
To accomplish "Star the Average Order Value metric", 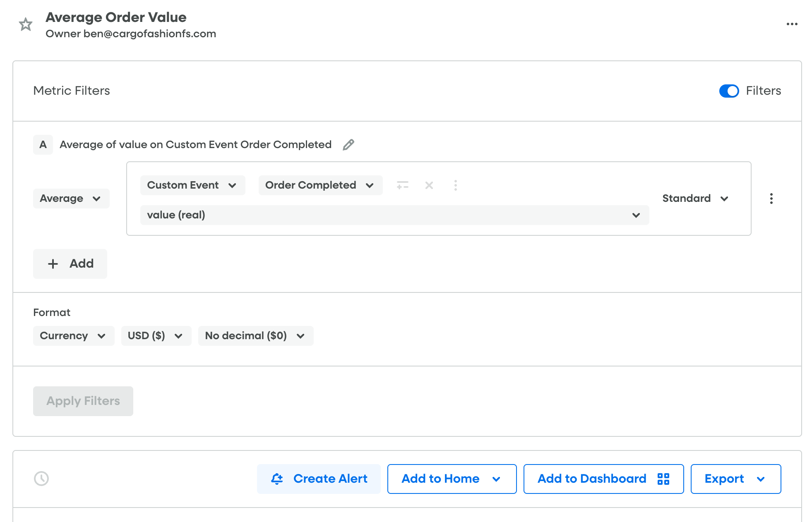I will pyautogui.click(x=26, y=24).
